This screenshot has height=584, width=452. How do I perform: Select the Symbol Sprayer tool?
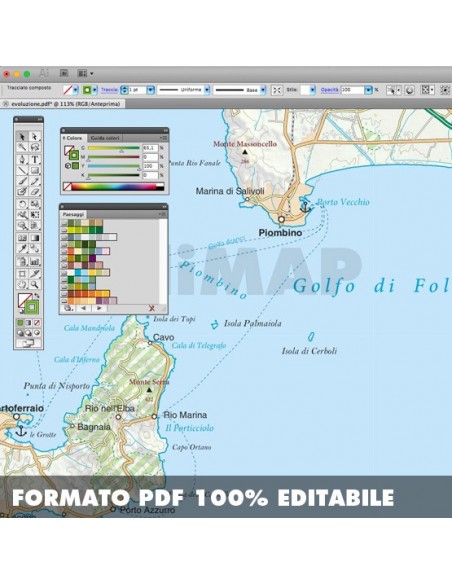22,261
